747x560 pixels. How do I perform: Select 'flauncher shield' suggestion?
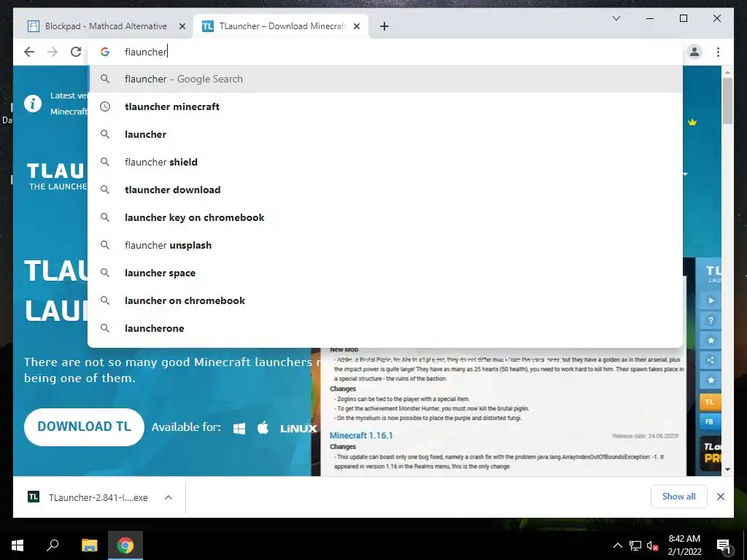coord(385,162)
